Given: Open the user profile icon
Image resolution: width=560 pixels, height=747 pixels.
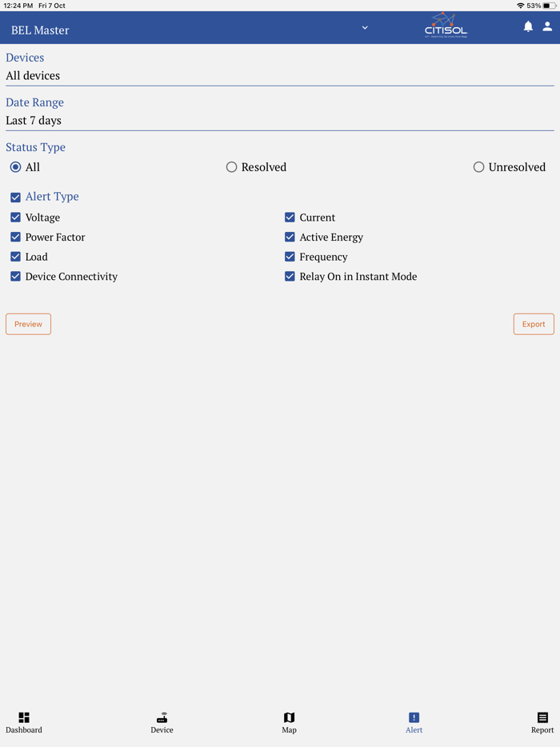Looking at the screenshot, I should click(547, 26).
